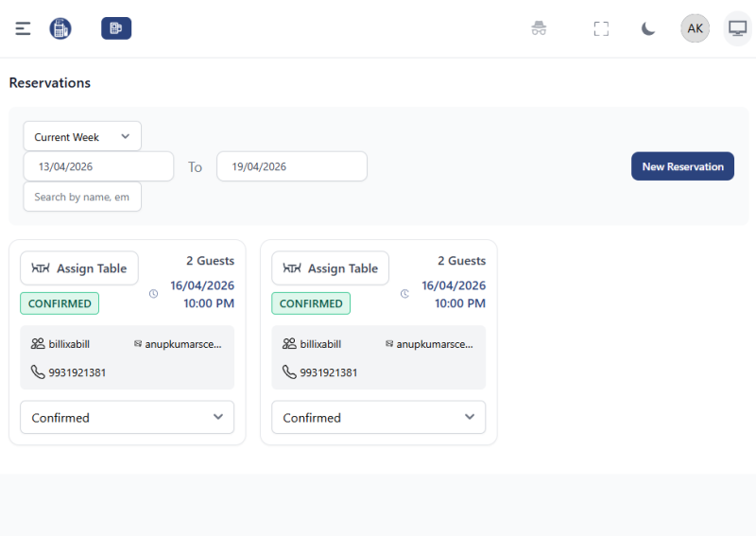This screenshot has width=756, height=536.
Task: Click the clock icon on second card
Action: (x=404, y=294)
